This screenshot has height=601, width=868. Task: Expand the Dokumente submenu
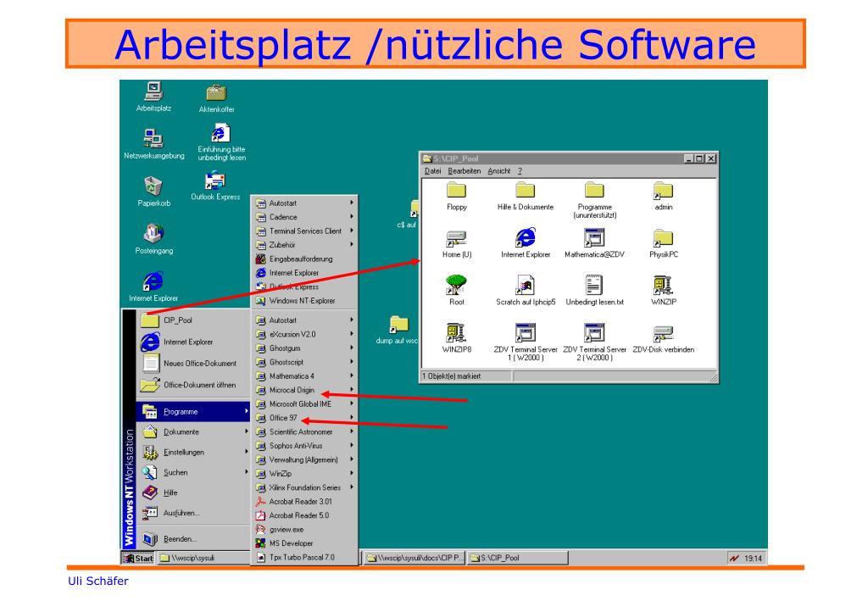192,431
